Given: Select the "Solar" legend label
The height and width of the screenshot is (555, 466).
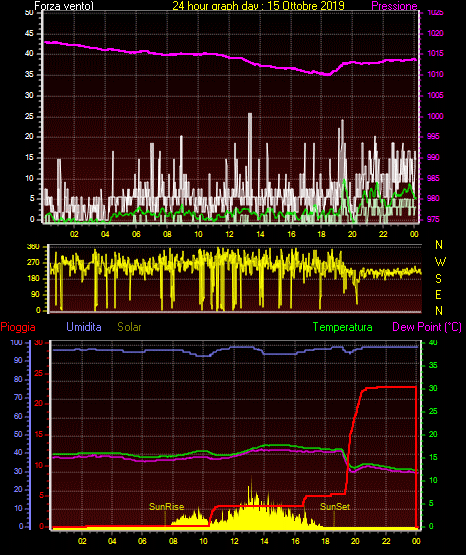Looking at the screenshot, I should click(x=129, y=327).
